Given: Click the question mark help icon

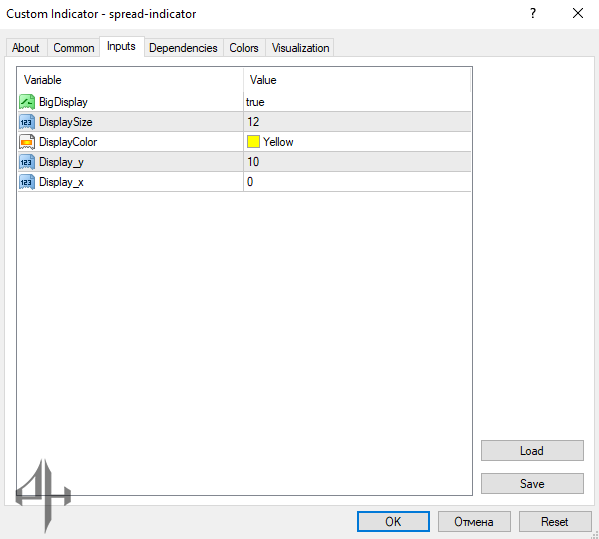Looking at the screenshot, I should pyautogui.click(x=533, y=14).
